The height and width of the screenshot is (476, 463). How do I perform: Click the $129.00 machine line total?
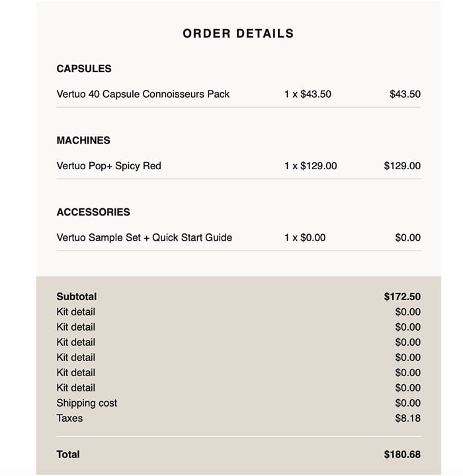coord(402,166)
